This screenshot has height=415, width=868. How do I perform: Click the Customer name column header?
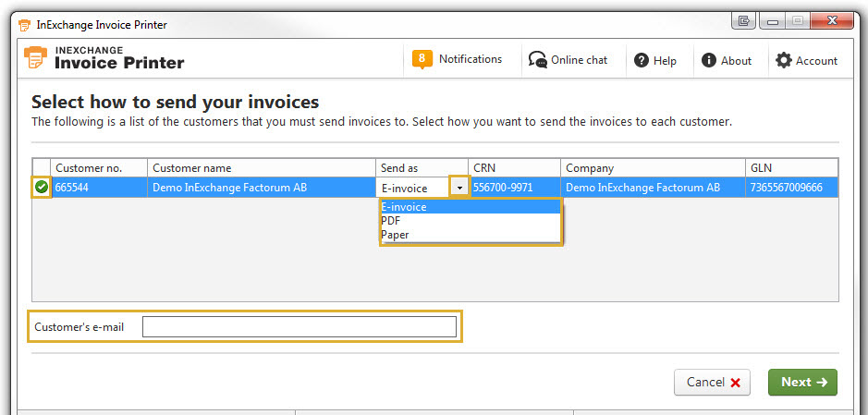tap(262, 168)
